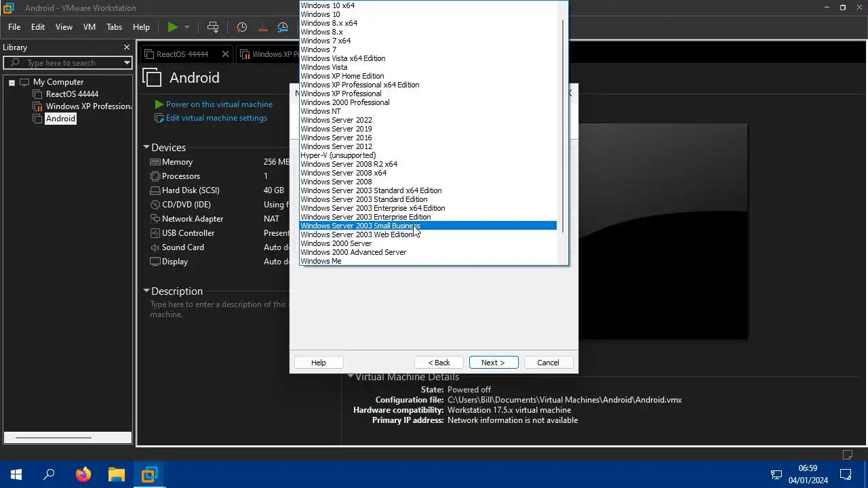Close the Library panel
Image resolution: width=868 pixels, height=488 pixels.
126,47
